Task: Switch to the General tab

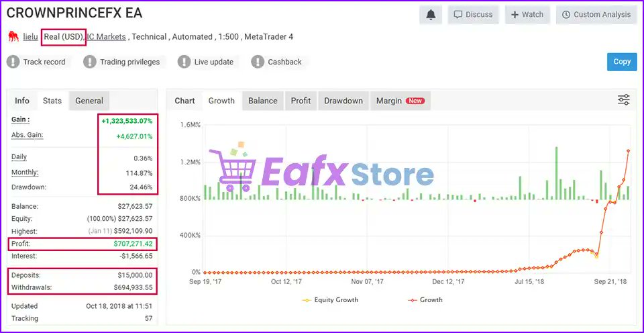Action: point(89,101)
